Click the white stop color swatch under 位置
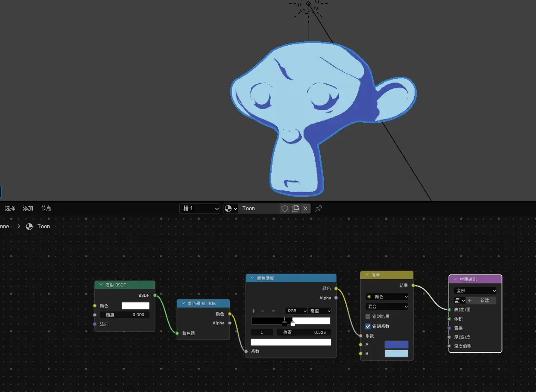The height and width of the screenshot is (392, 536). point(291,342)
